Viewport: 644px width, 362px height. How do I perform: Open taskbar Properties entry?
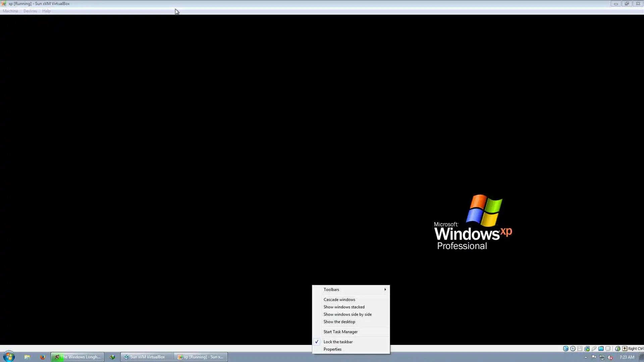click(x=332, y=349)
